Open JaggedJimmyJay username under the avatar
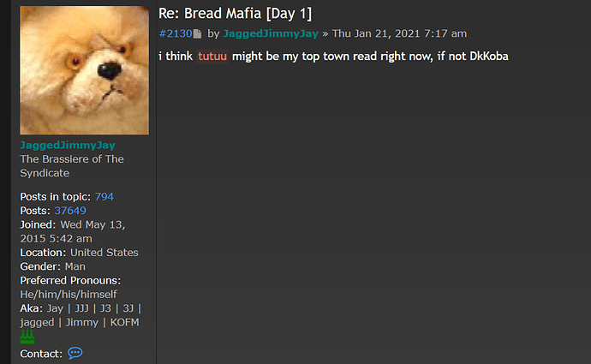Image resolution: width=591 pixels, height=364 pixels. click(68, 145)
